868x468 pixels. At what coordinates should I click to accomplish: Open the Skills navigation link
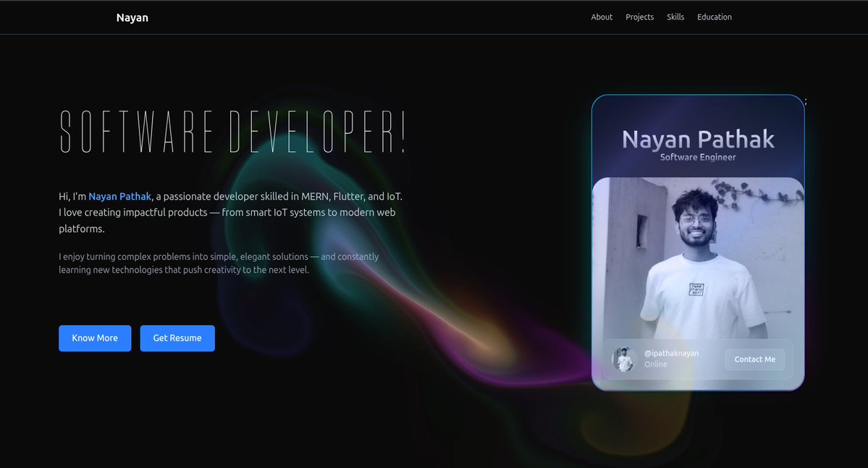675,17
